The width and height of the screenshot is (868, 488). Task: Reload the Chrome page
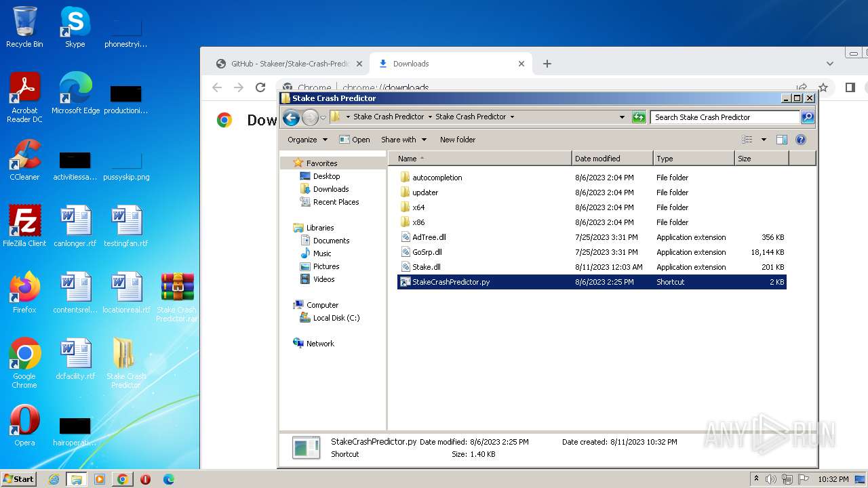(260, 87)
